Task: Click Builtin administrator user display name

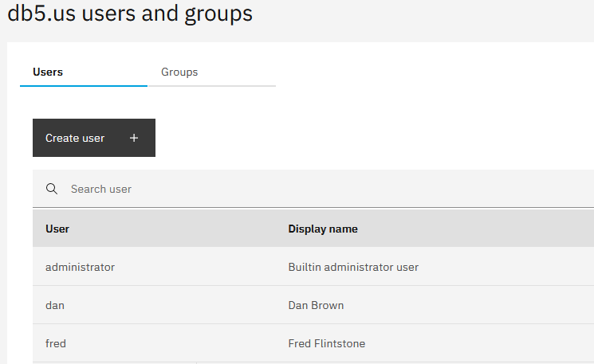Action: click(353, 267)
